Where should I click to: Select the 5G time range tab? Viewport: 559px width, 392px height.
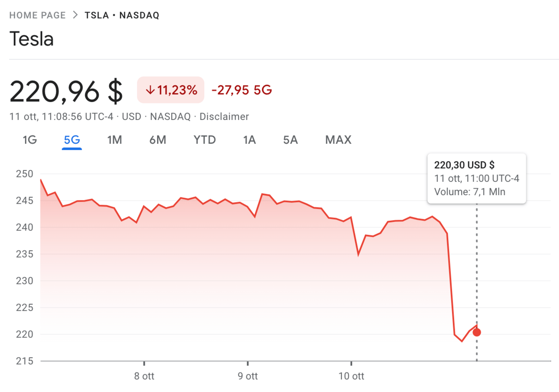pos(72,140)
